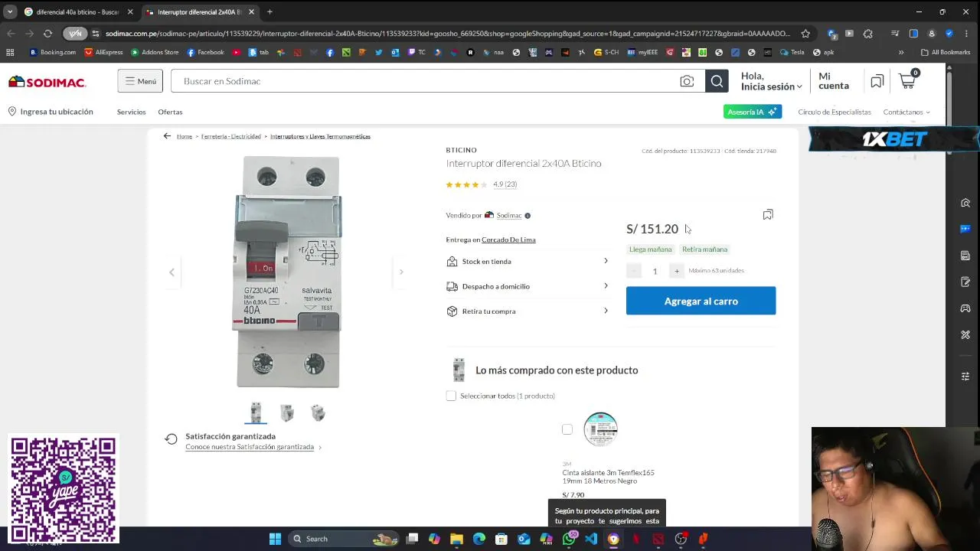Open the Servicios menu item
This screenshot has width=980, height=551.
click(x=131, y=112)
